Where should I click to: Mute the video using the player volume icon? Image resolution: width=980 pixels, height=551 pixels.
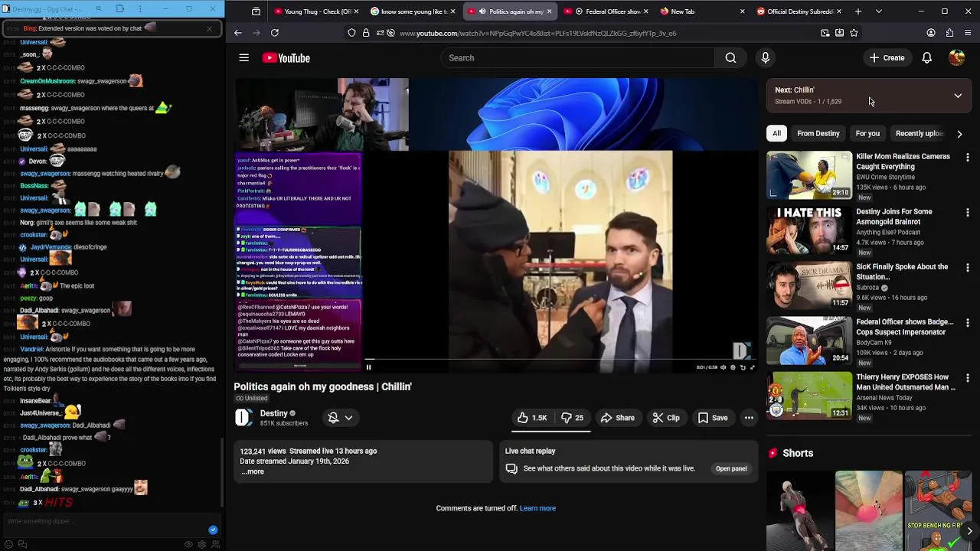[724, 367]
